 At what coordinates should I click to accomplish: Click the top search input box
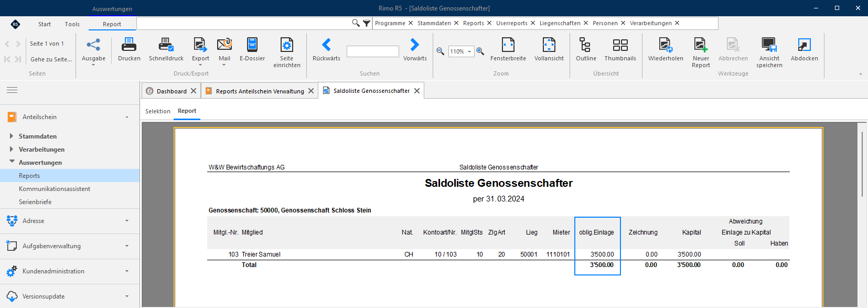pyautogui.click(x=244, y=23)
